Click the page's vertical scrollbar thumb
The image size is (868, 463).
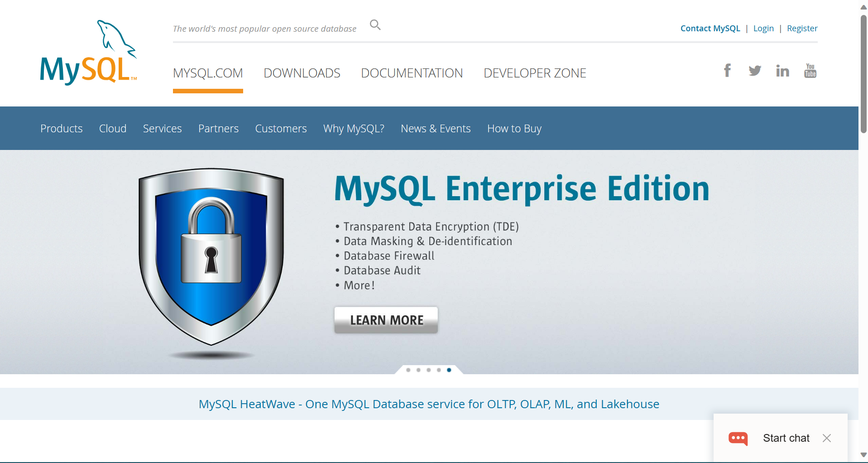pos(863,74)
